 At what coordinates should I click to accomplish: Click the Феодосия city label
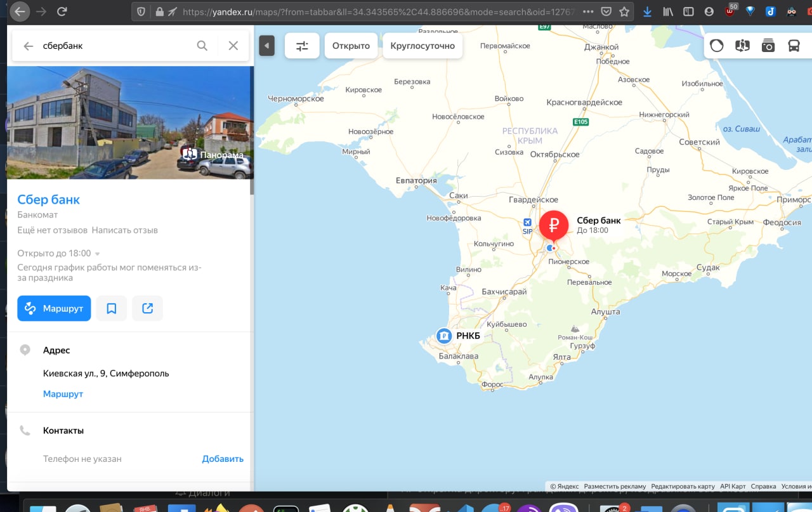[x=782, y=223]
